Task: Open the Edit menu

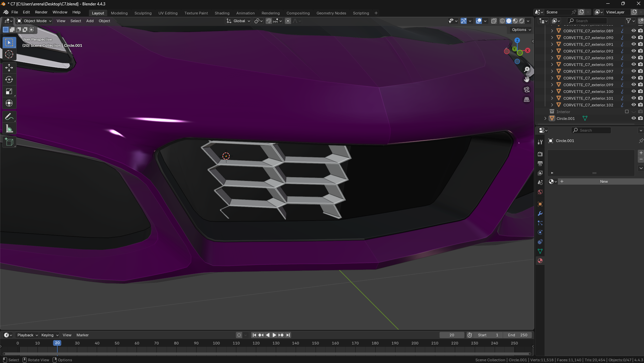Action: [26, 12]
